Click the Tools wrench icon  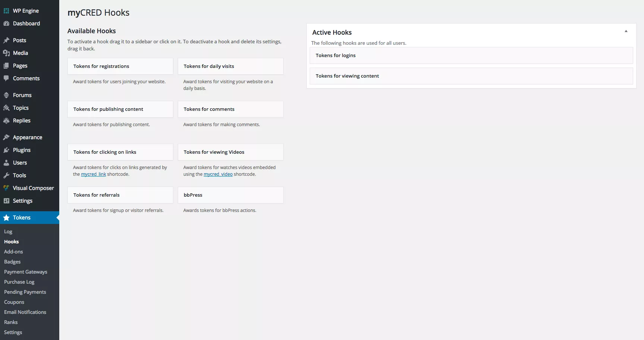[6, 175]
